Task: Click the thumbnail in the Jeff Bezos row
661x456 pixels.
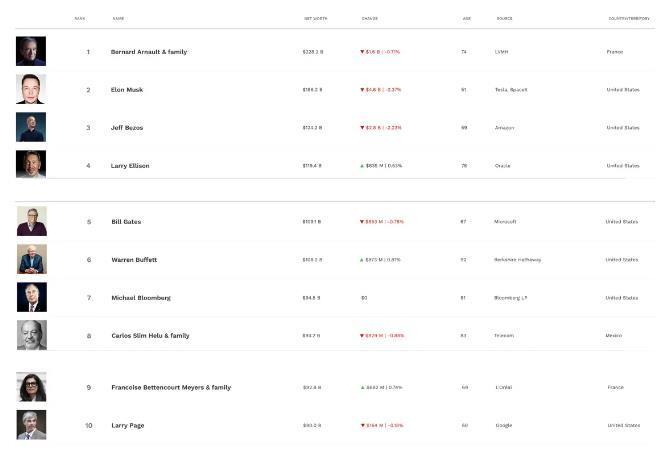Action: coord(31,128)
